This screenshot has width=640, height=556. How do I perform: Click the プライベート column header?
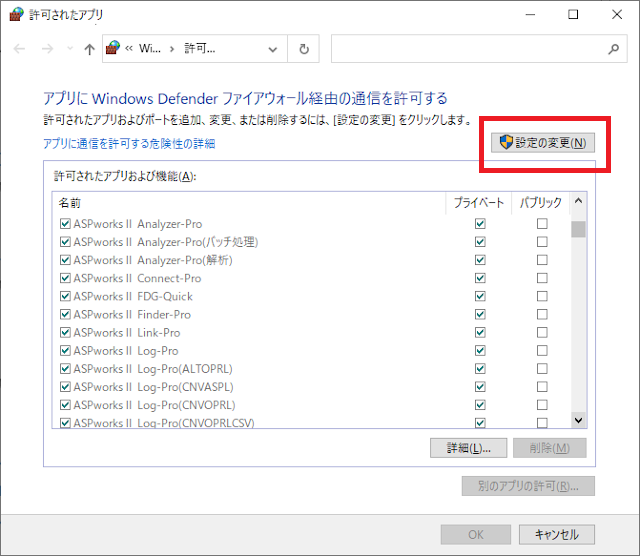(478, 202)
